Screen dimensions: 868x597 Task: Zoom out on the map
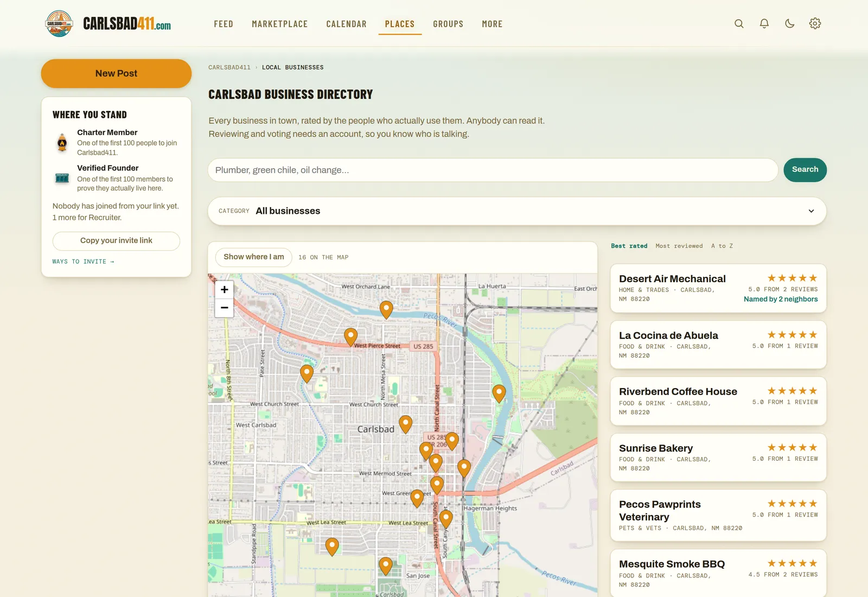click(225, 308)
